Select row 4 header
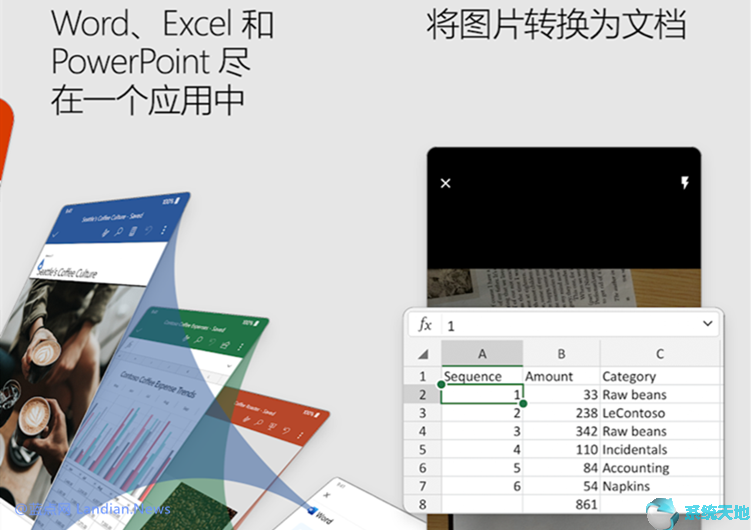 point(422,431)
